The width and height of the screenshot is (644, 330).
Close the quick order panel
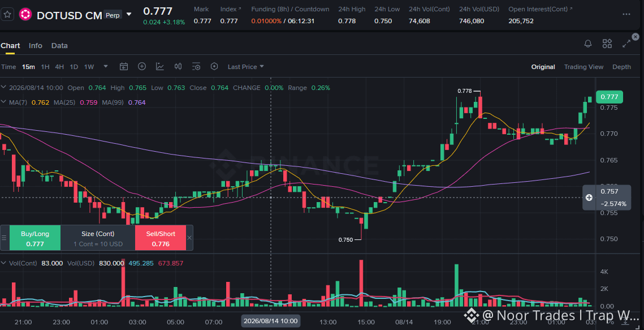point(189,238)
